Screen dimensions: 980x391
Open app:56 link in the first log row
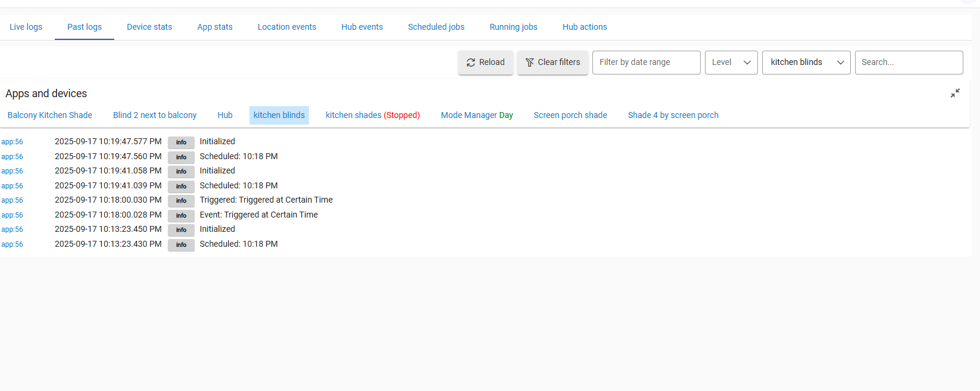pyautogui.click(x=12, y=142)
